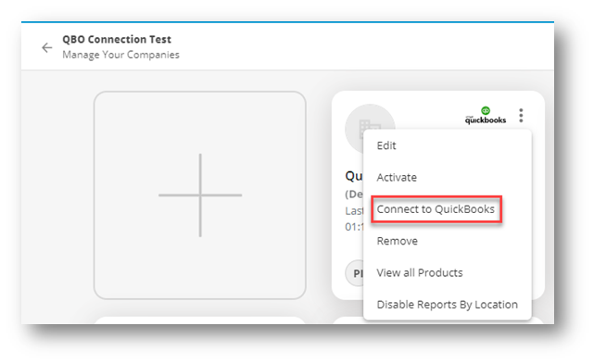Click the empty add-company card outline
Image resolution: width=594 pixels, height=364 pixels.
pyautogui.click(x=200, y=195)
